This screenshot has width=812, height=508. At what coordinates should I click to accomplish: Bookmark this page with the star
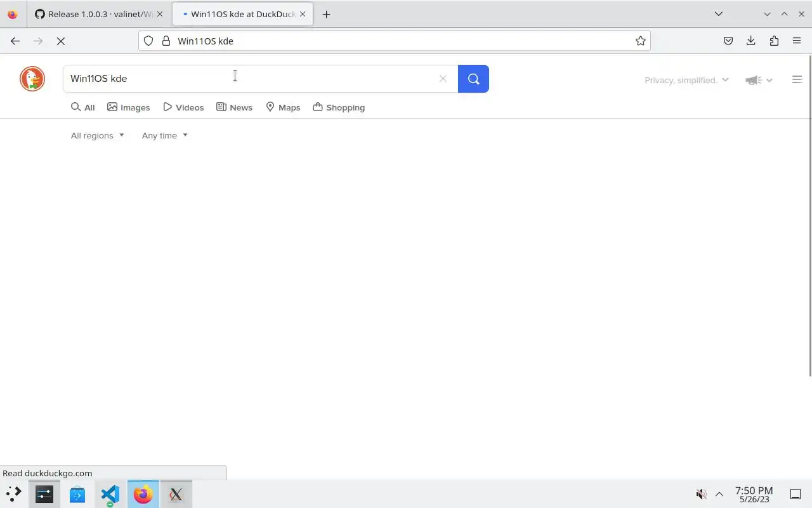pyautogui.click(x=641, y=41)
